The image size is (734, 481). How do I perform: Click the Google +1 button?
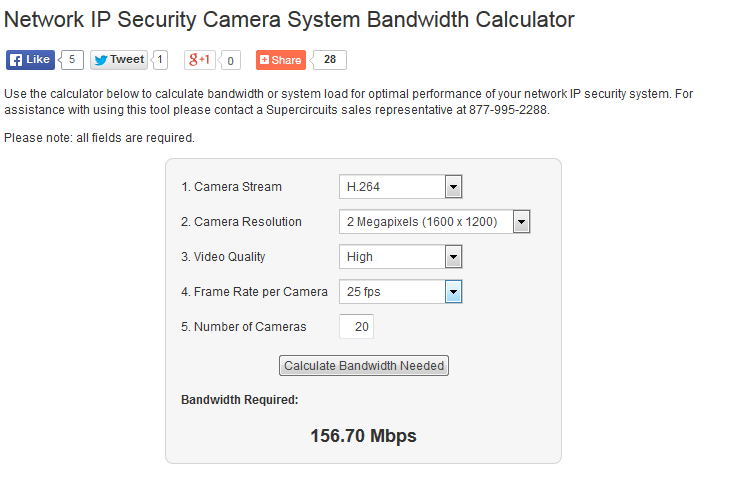[200, 60]
